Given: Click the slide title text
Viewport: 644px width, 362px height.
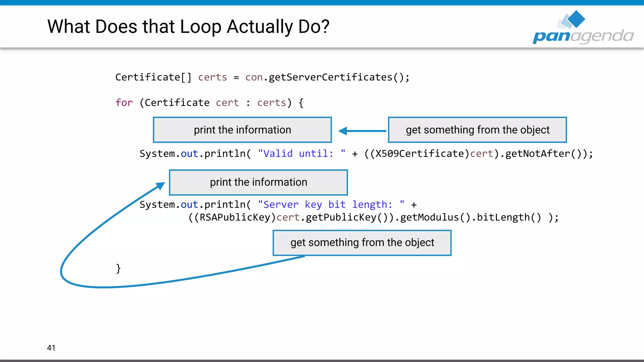Looking at the screenshot, I should (x=188, y=26).
